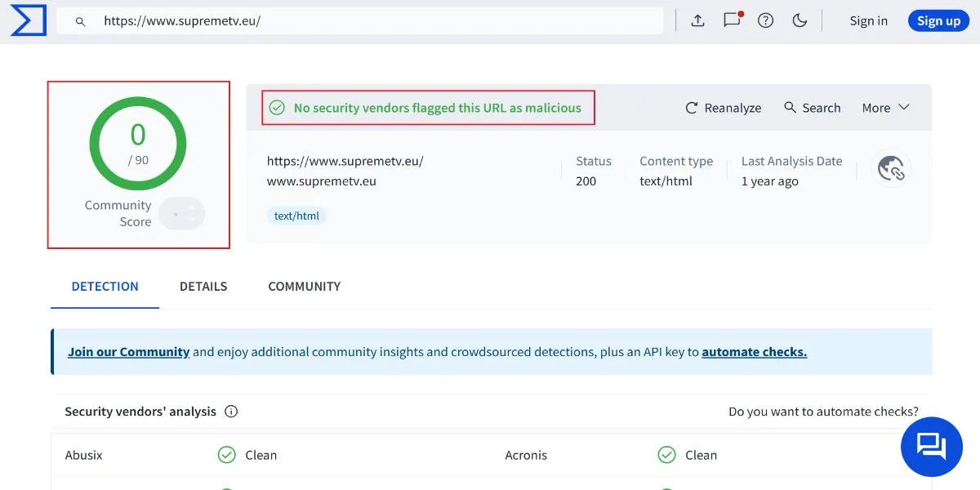Switch to the DETAILS tab
980x490 pixels.
(x=203, y=287)
